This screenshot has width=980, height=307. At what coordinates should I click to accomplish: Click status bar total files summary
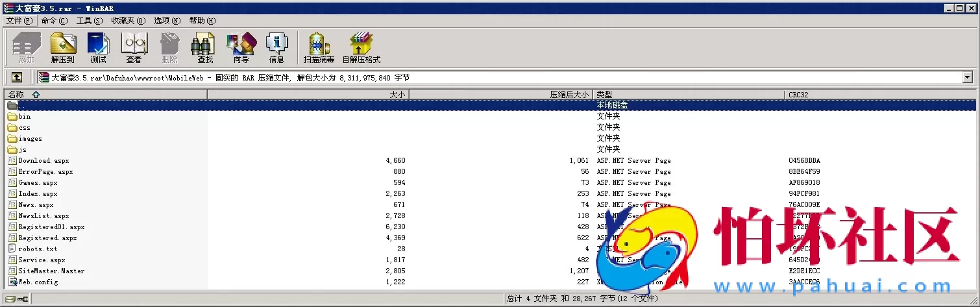tap(582, 299)
